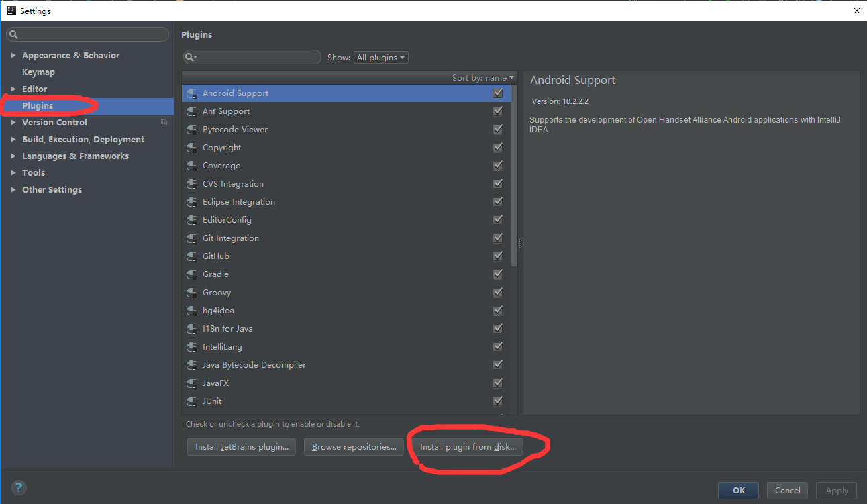Click the Bytecode Viewer plugin icon
The width and height of the screenshot is (867, 504).
pyautogui.click(x=191, y=130)
